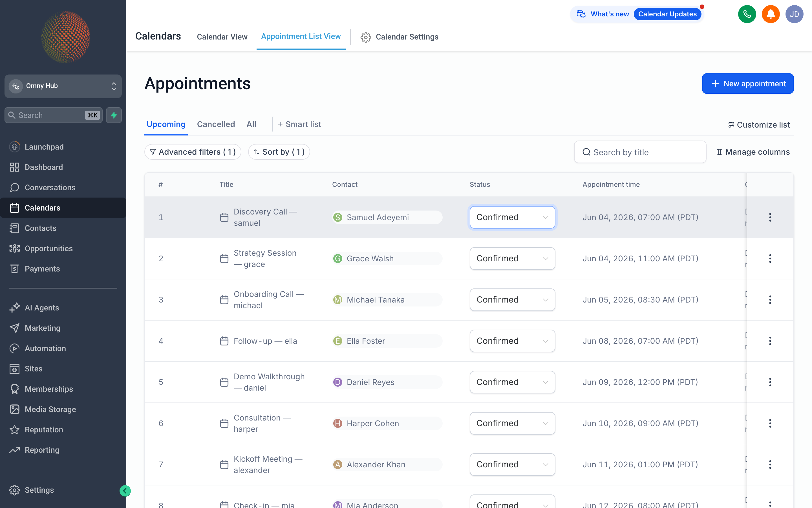Click the Calendar Settings gear icon

pyautogui.click(x=366, y=37)
